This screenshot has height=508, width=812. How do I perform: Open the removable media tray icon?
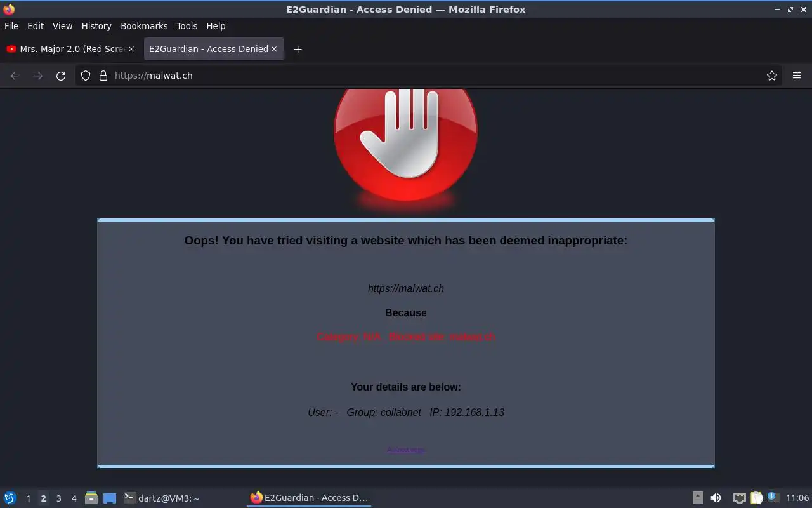pyautogui.click(x=697, y=498)
